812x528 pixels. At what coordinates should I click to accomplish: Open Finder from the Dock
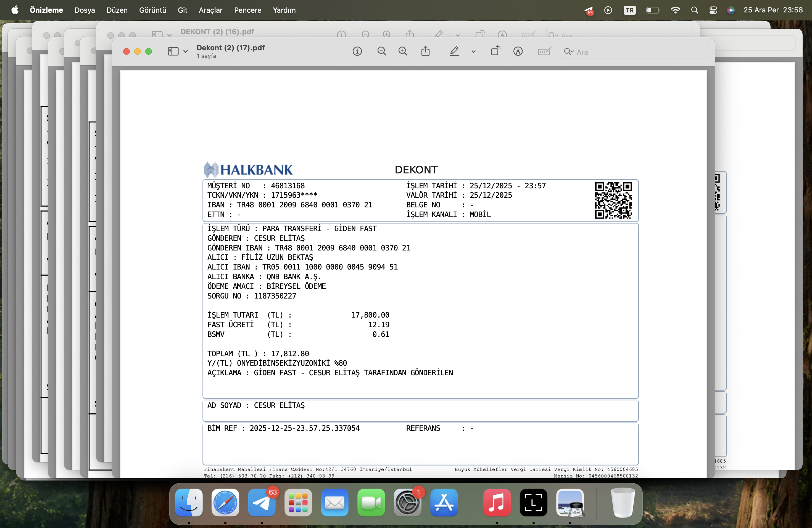coord(189,502)
